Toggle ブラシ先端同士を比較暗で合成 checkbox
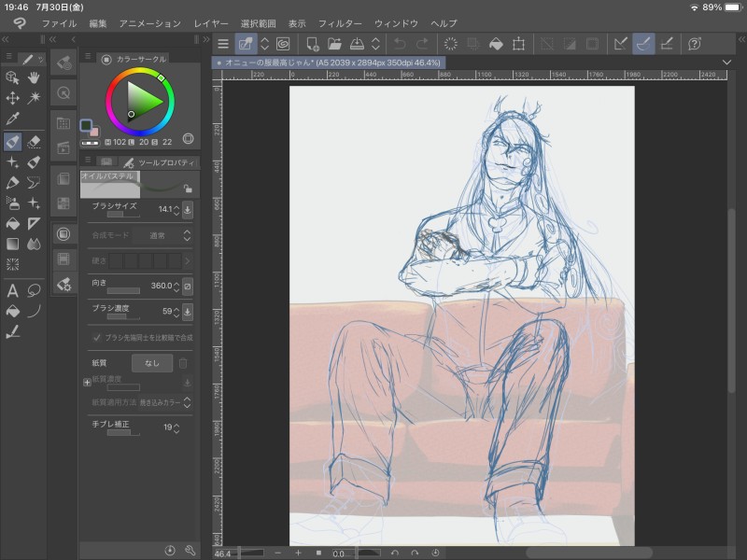Image resolution: width=747 pixels, height=560 pixels. [x=97, y=337]
